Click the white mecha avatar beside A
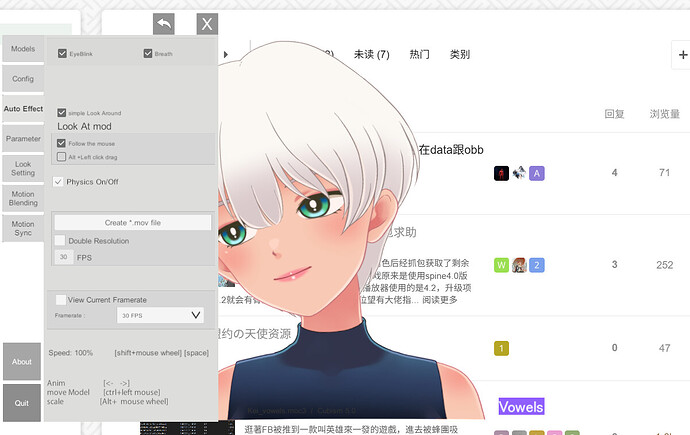 (519, 173)
